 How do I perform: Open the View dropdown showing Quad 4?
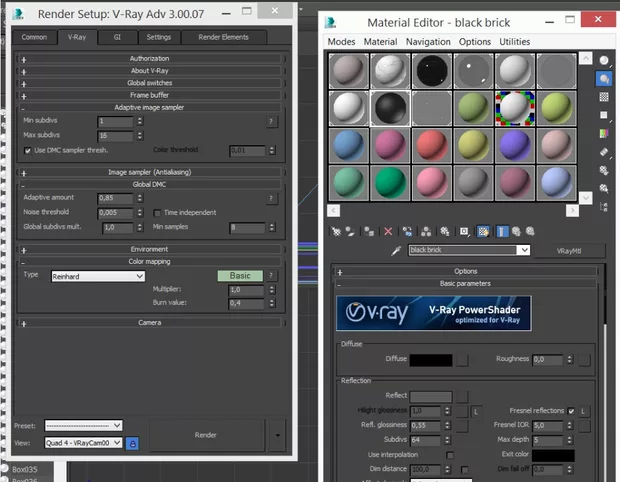[x=84, y=442]
